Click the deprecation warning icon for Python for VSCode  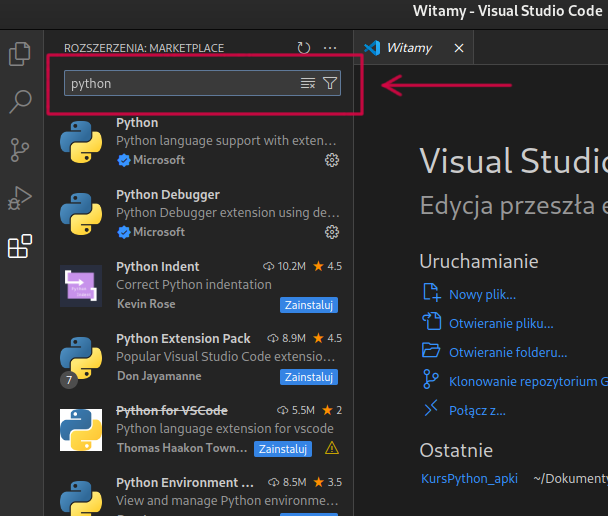tap(332, 449)
